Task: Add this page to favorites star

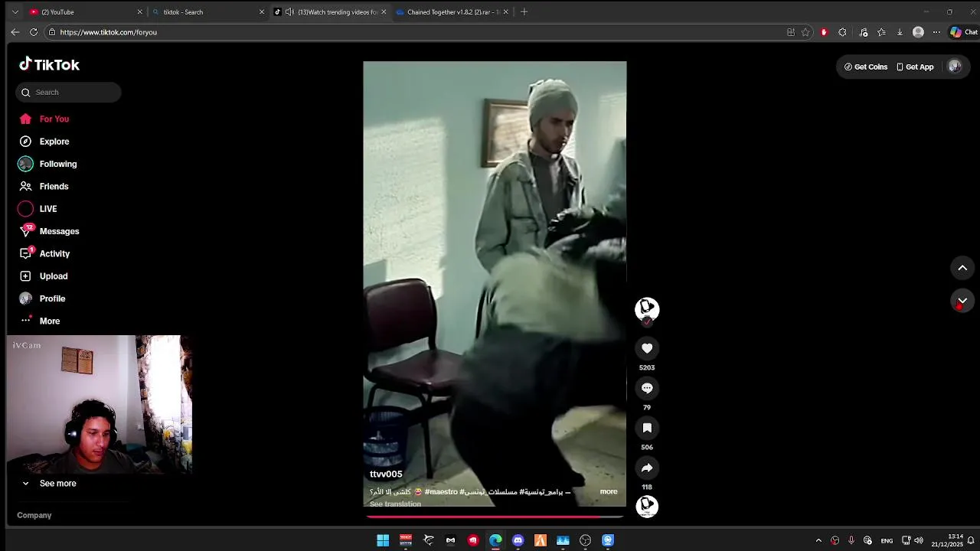Action: click(x=805, y=32)
